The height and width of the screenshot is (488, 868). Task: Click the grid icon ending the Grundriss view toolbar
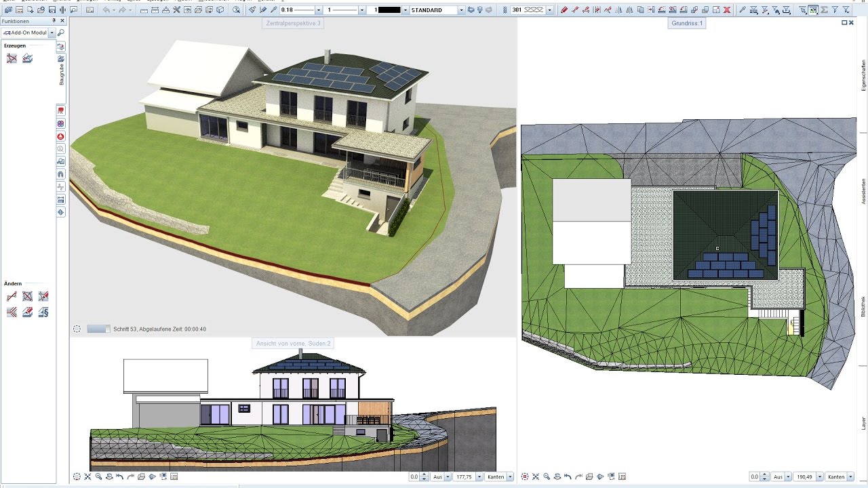[622, 476]
